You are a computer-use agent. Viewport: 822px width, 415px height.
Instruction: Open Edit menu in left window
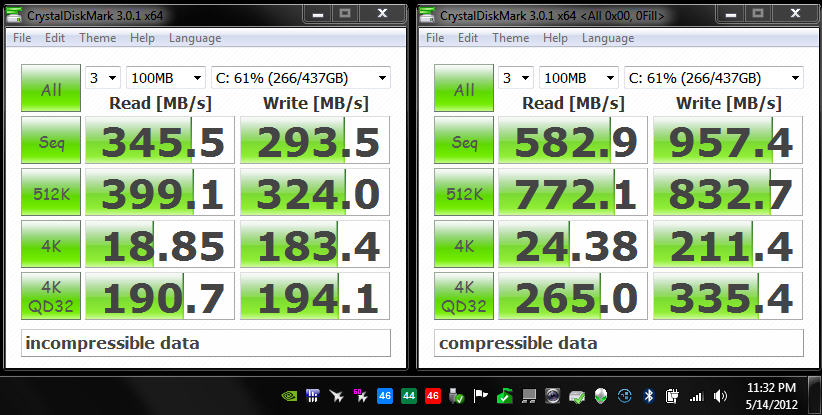(x=55, y=38)
